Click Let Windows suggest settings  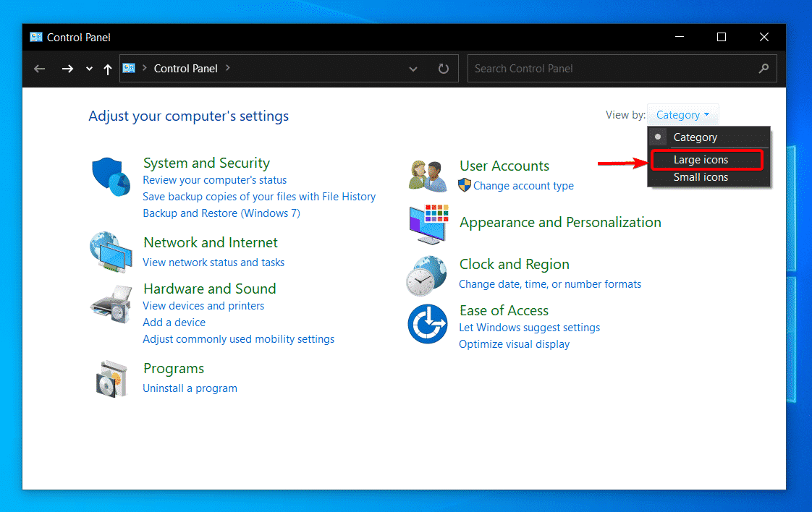(x=529, y=328)
